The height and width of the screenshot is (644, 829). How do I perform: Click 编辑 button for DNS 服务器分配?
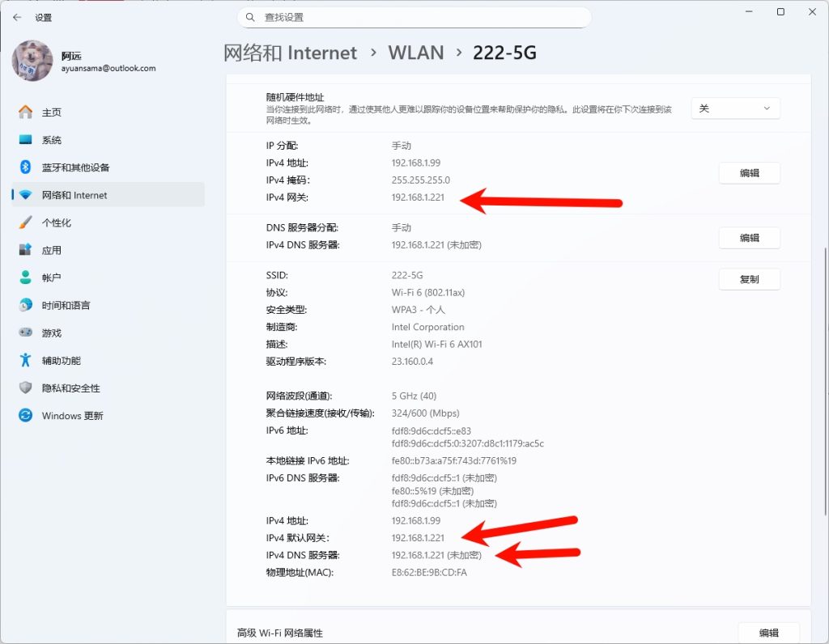[x=749, y=238]
